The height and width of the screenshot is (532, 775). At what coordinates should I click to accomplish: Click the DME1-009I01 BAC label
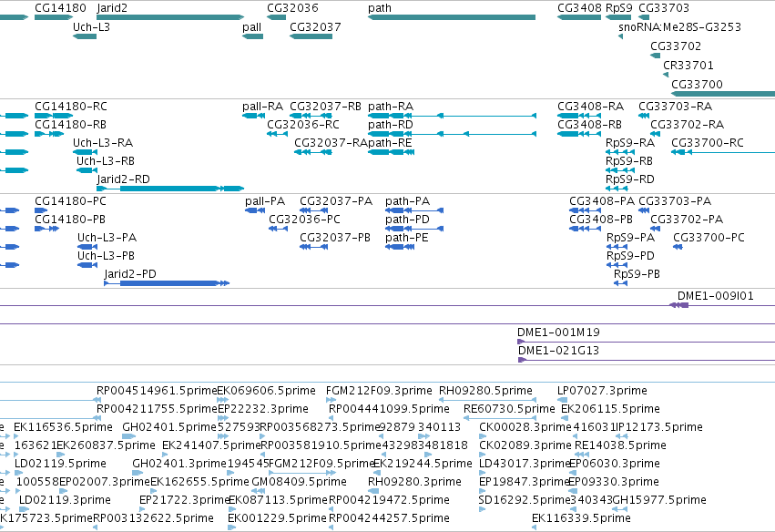tap(715, 296)
